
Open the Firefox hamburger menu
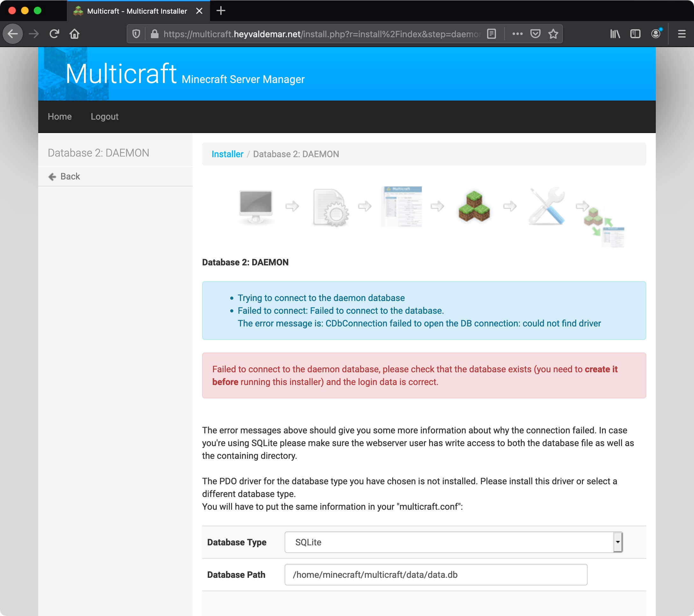(682, 34)
